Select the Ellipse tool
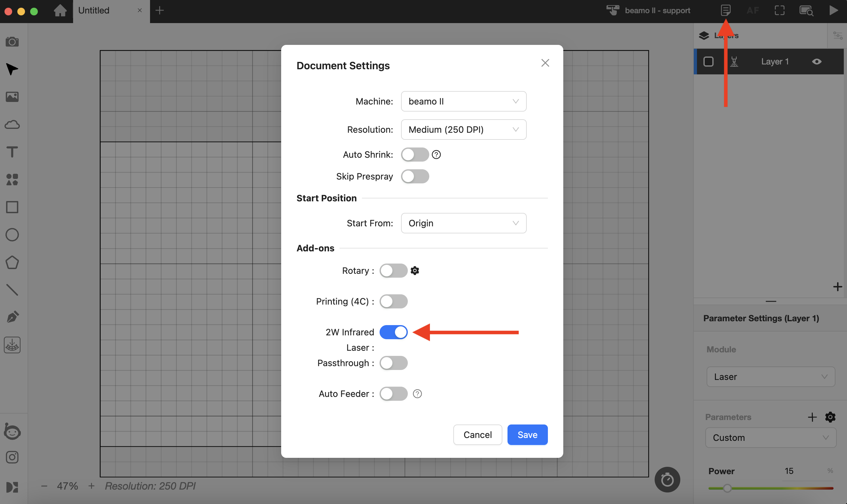 [x=12, y=235]
